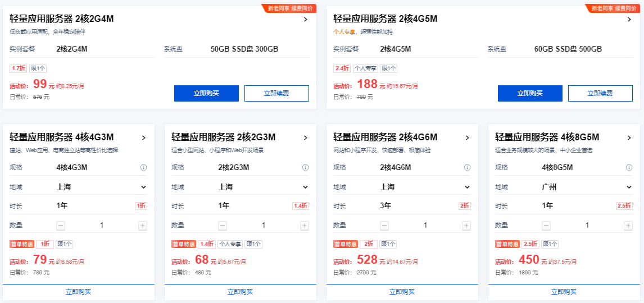644x303 pixels.
Task: Increase quantity for 2核4G6M server
Action: click(x=466, y=226)
